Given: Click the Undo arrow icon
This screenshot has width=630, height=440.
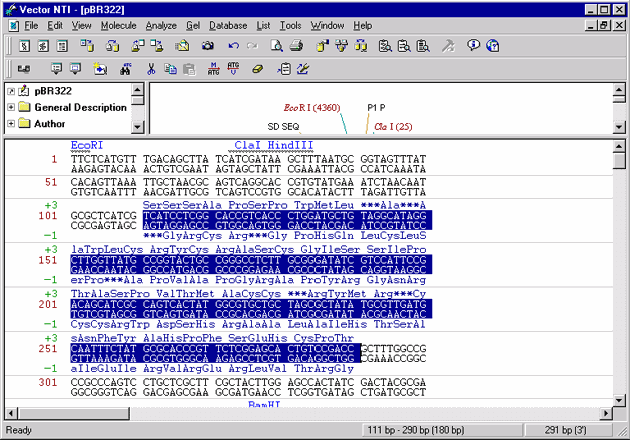Looking at the screenshot, I should click(233, 46).
